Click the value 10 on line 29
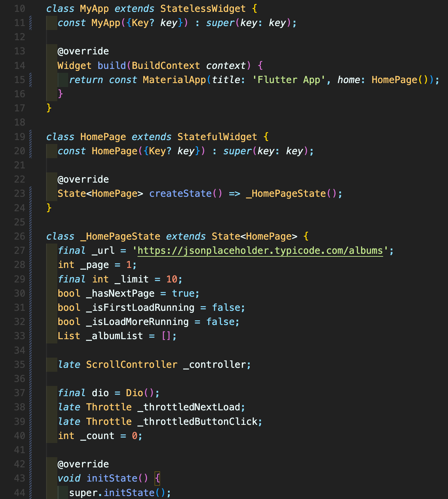The image size is (448, 499). click(x=172, y=279)
